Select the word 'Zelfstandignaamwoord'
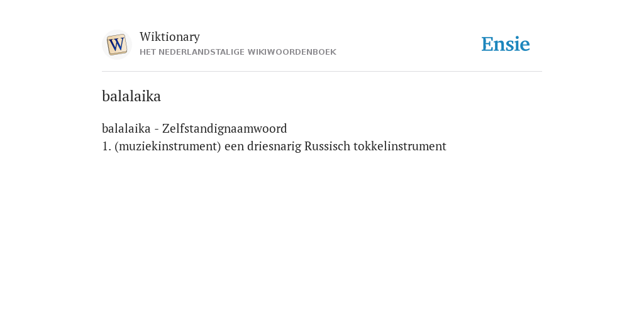Viewport: 644px width, 322px height. [225, 128]
